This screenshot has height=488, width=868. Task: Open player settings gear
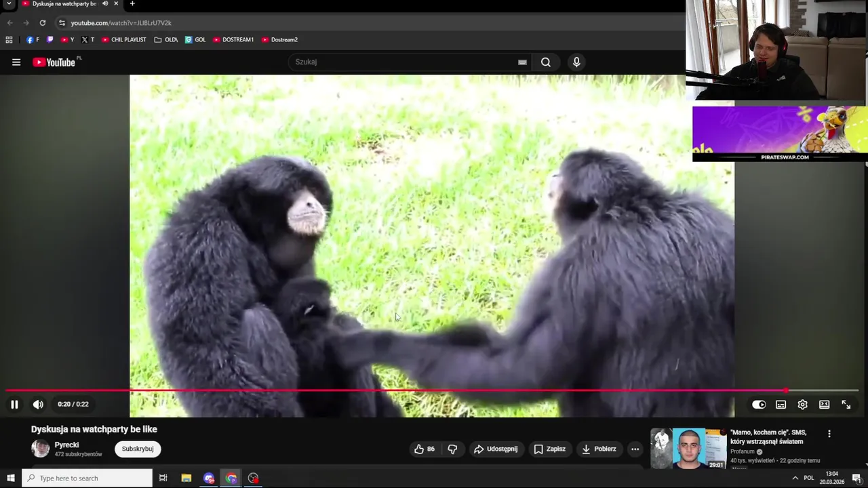click(x=802, y=405)
